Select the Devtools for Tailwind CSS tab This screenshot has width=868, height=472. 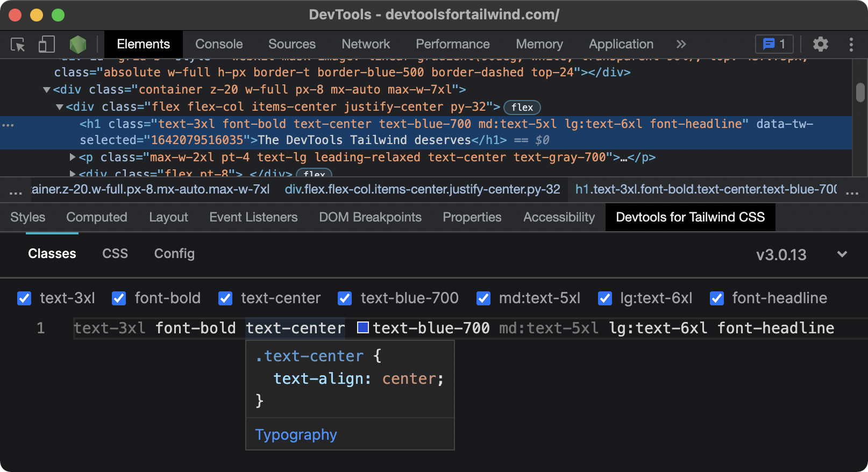click(691, 217)
